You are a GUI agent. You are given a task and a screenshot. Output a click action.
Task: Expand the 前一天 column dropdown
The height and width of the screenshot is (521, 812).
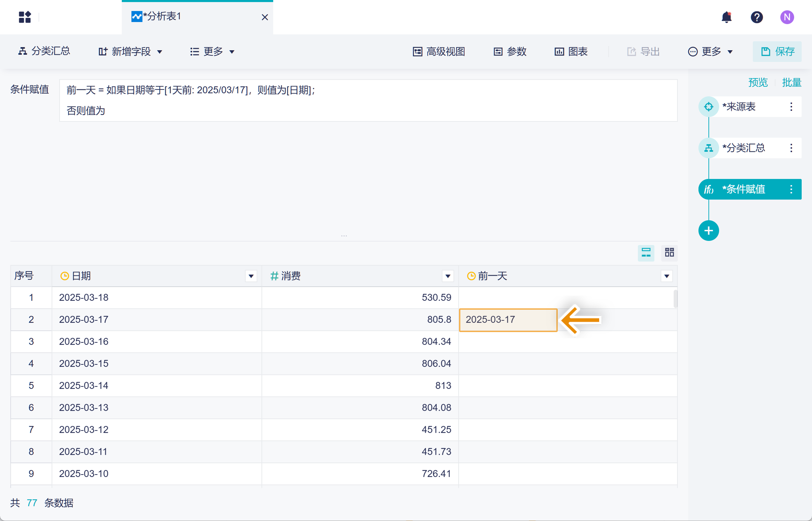pyautogui.click(x=666, y=276)
